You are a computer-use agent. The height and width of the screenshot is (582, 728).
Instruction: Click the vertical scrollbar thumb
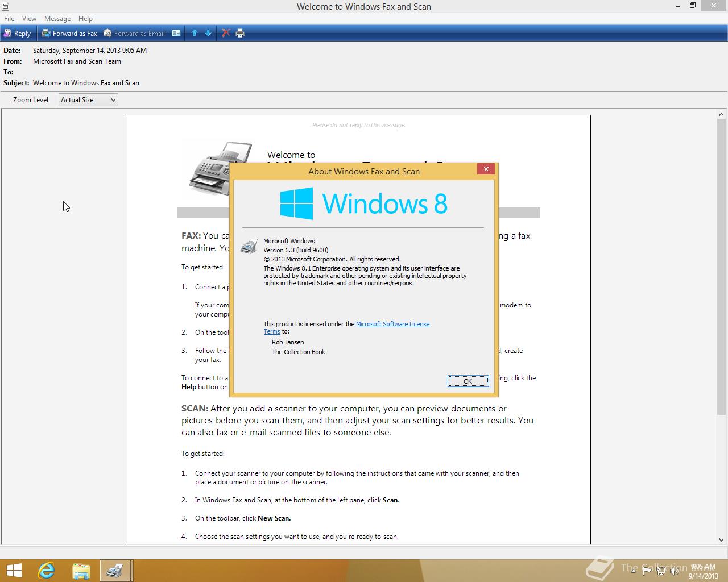coord(722,266)
